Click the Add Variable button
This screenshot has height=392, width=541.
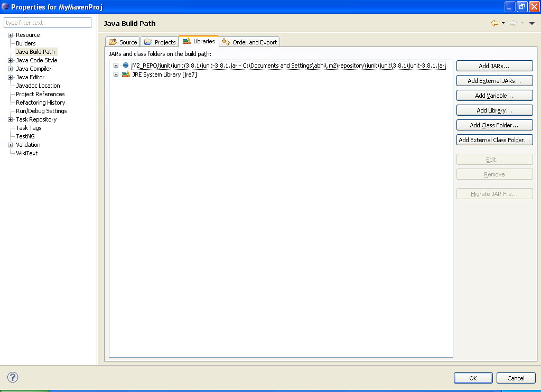[494, 95]
